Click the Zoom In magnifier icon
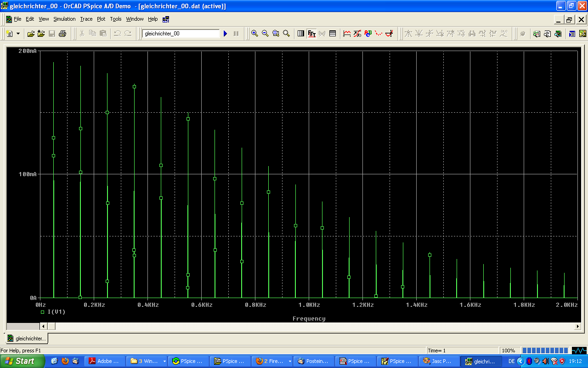 [x=254, y=34]
